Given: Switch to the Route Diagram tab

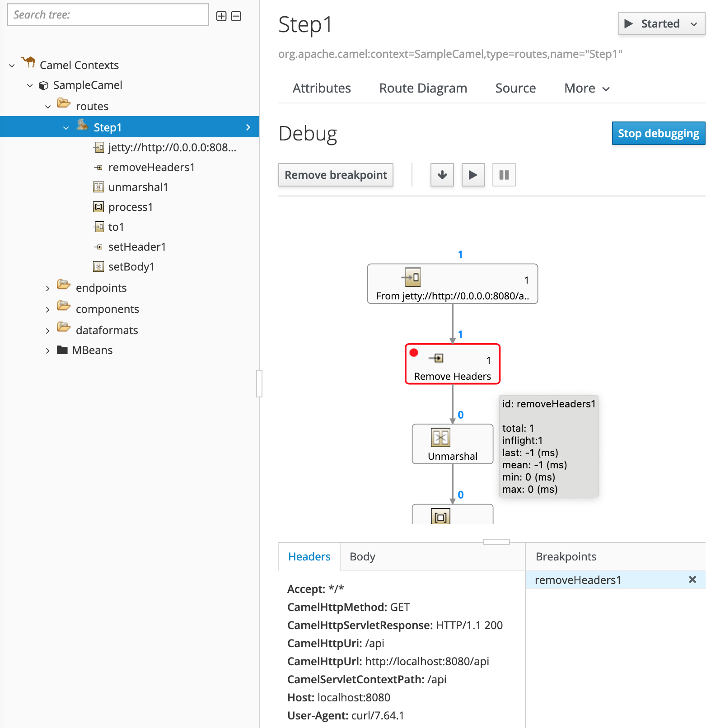Looking at the screenshot, I should (423, 89).
